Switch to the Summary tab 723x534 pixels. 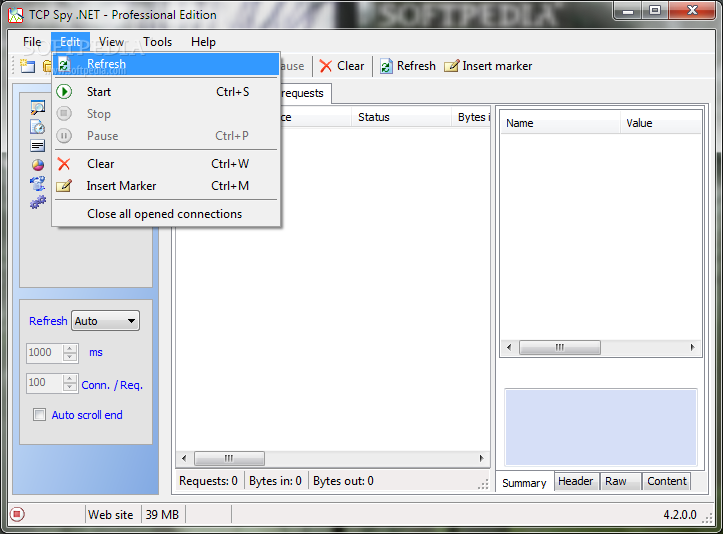click(524, 483)
